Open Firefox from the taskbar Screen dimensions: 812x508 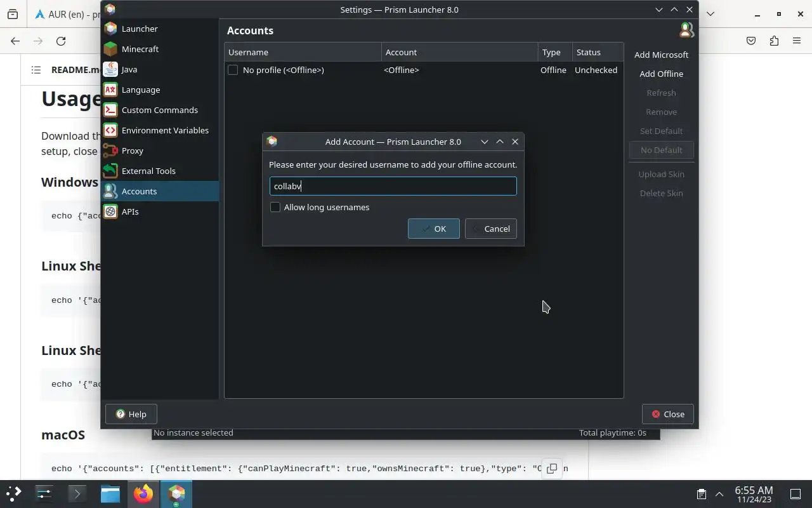(143, 493)
